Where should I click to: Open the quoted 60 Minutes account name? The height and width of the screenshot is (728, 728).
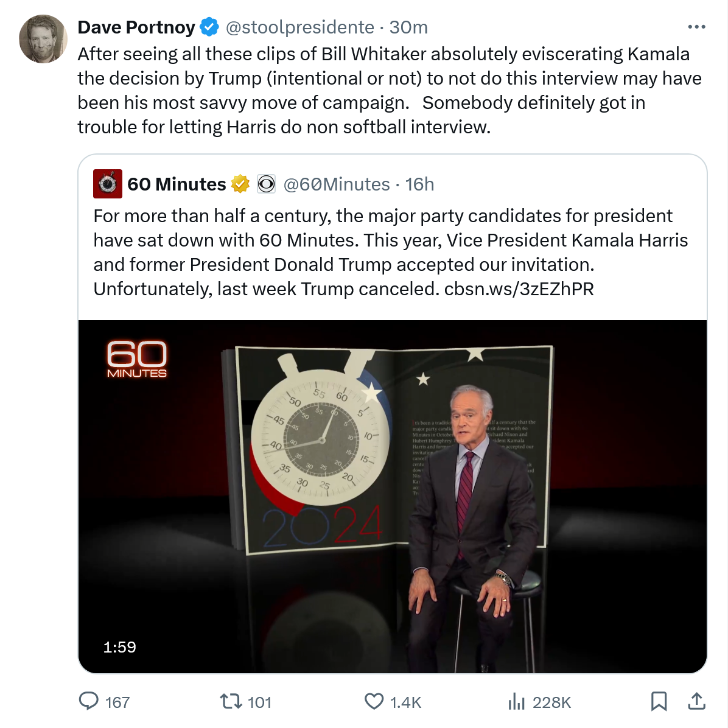coord(177,184)
